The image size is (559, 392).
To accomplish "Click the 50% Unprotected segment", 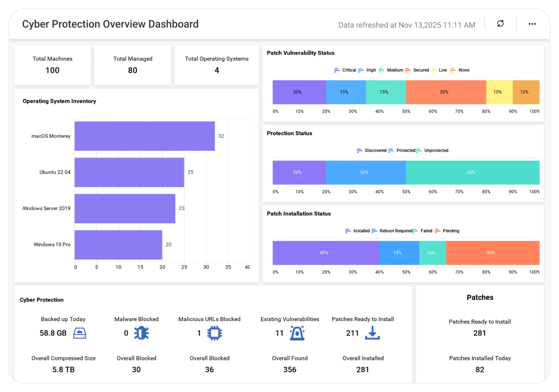I will tap(473, 172).
